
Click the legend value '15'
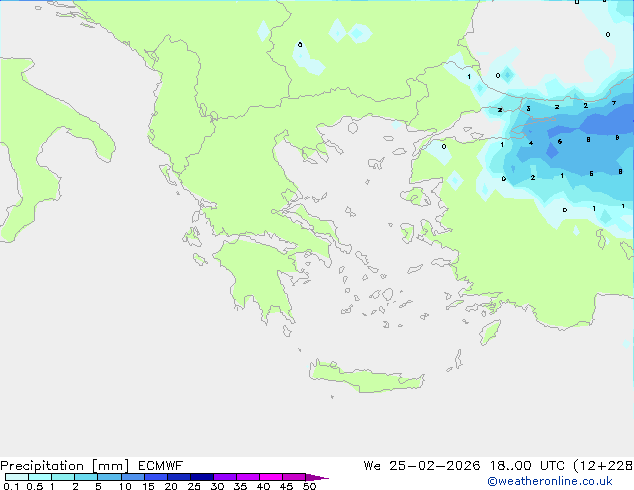point(148,486)
